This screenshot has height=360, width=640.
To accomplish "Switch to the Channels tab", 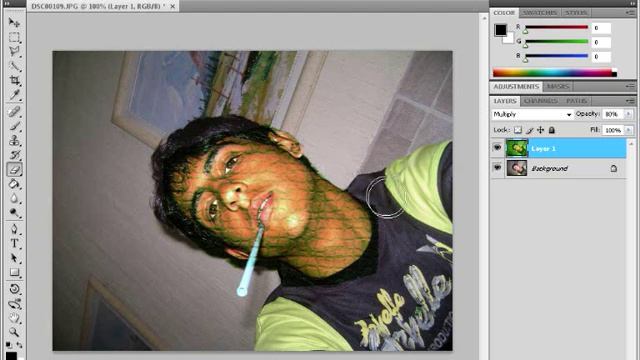I will click(540, 101).
